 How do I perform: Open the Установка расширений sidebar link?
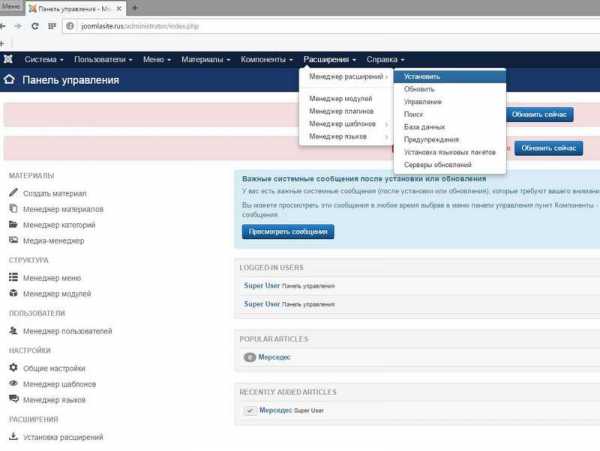coord(63,437)
